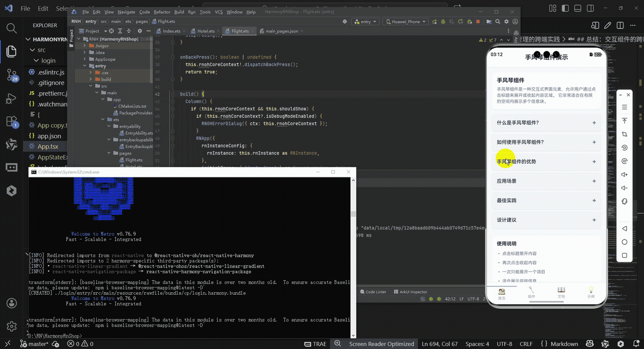644x349 pixels.
Task: Expand '最佳实践' accordion item
Action: [546, 200]
